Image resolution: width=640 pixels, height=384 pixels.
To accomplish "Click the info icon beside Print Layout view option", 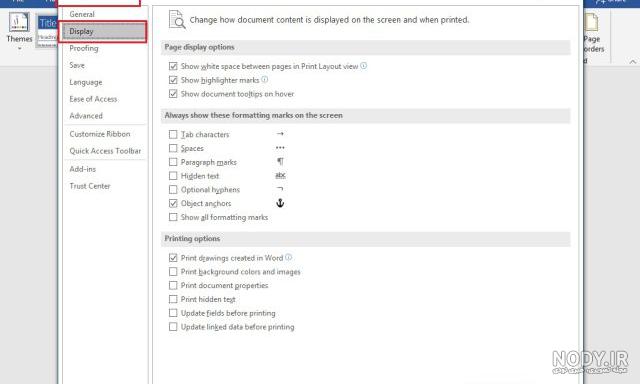I will point(364,66).
